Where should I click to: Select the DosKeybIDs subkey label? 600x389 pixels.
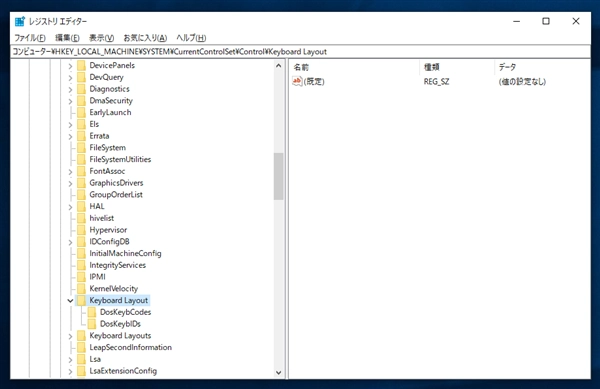click(120, 324)
